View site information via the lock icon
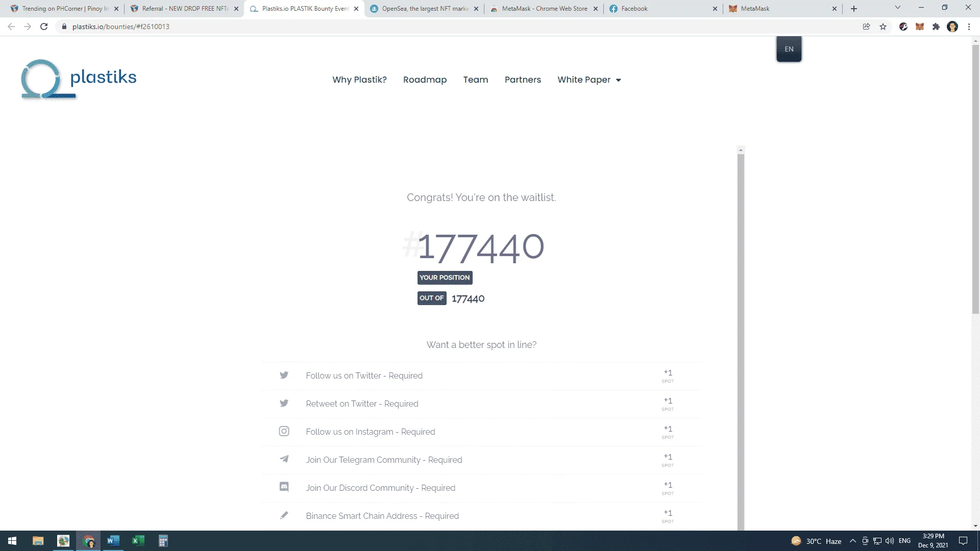980x551 pixels. 64,27
